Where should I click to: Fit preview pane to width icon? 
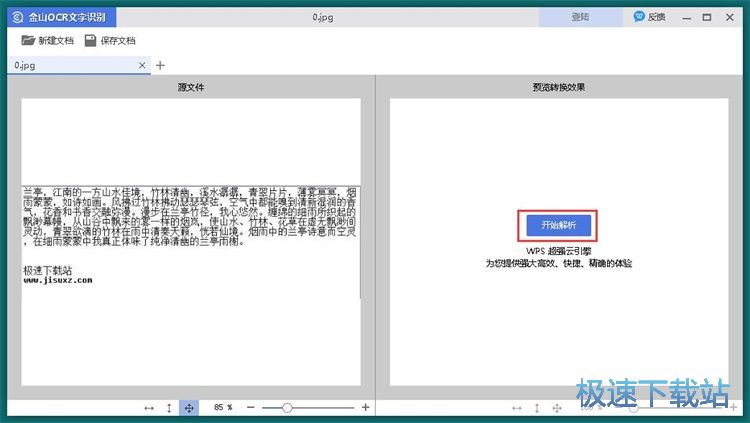click(517, 408)
